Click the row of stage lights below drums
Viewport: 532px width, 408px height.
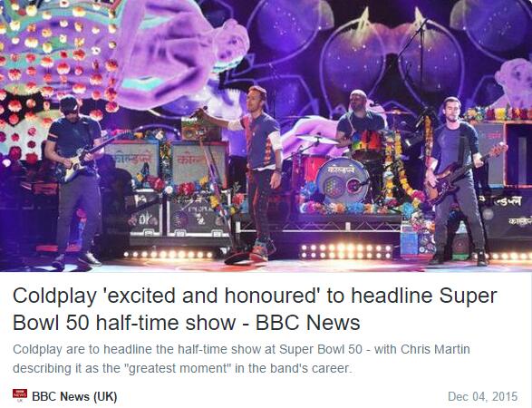(x=345, y=251)
